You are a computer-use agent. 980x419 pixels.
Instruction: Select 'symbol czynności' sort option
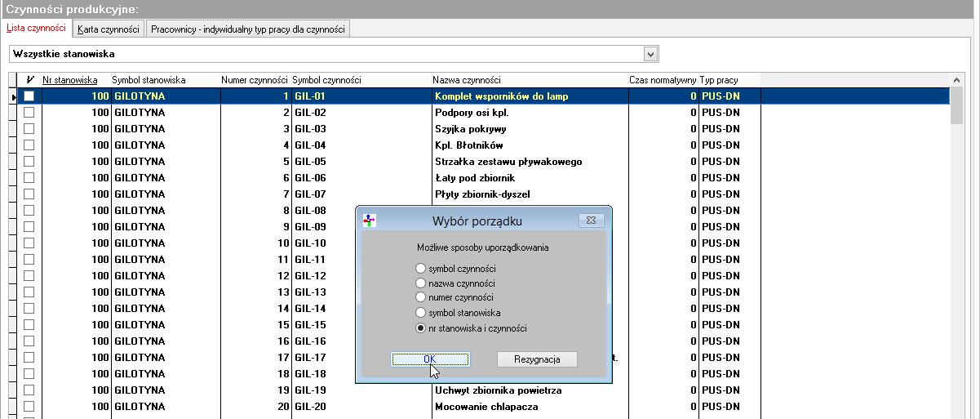[x=421, y=268]
